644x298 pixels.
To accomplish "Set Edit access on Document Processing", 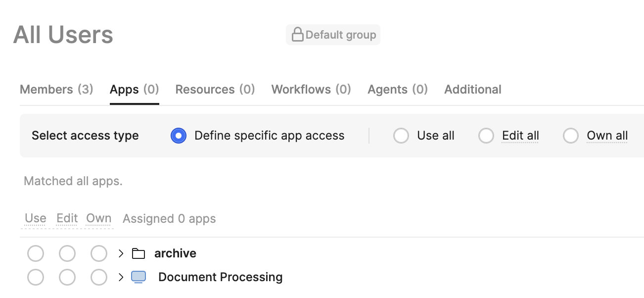I will coord(67,277).
